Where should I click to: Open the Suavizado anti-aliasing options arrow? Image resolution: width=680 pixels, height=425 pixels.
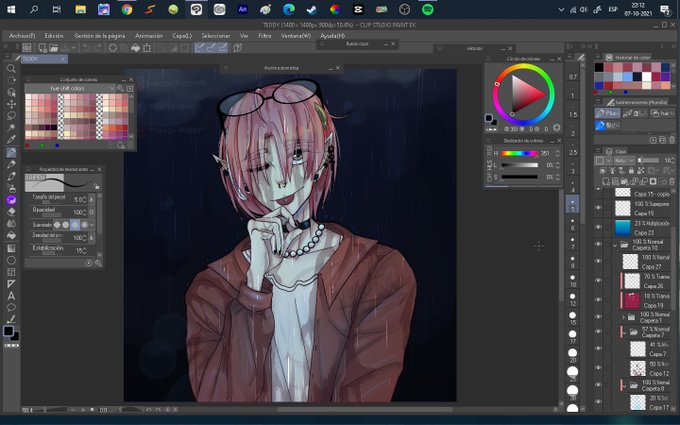(92, 225)
